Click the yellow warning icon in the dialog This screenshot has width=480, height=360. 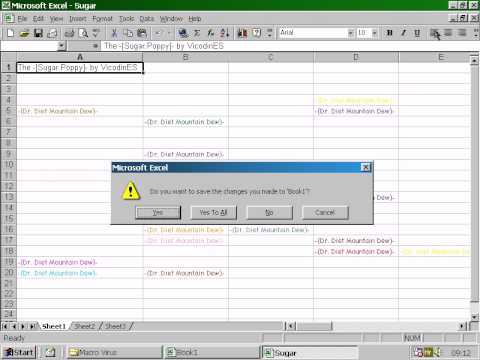130,191
